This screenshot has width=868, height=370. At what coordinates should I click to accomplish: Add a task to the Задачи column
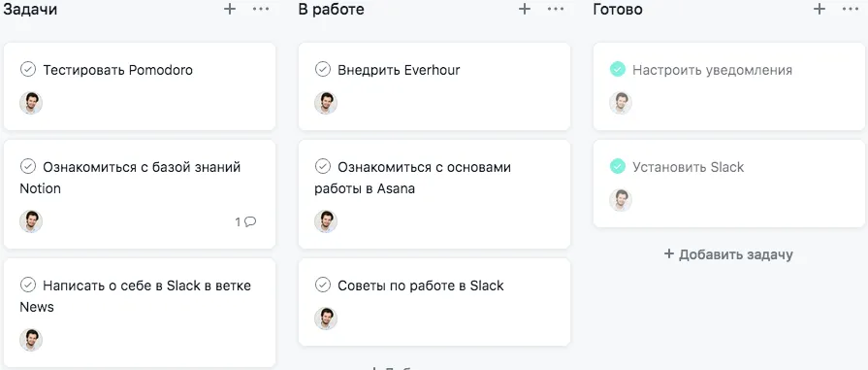[230, 9]
